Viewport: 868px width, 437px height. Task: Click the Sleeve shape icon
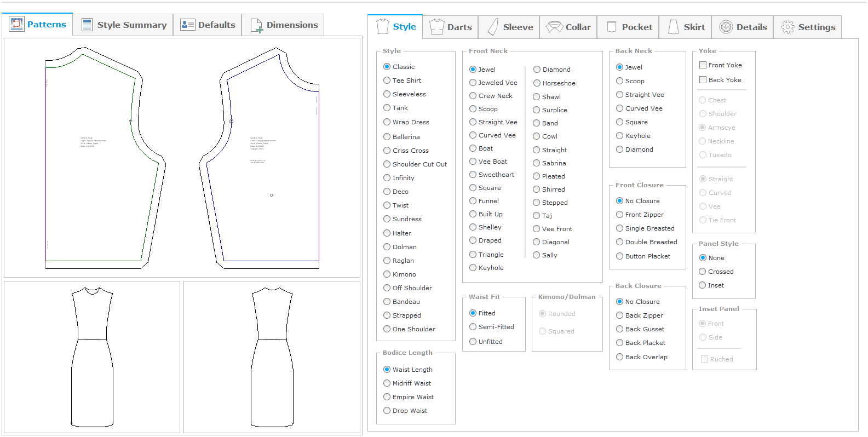point(493,27)
